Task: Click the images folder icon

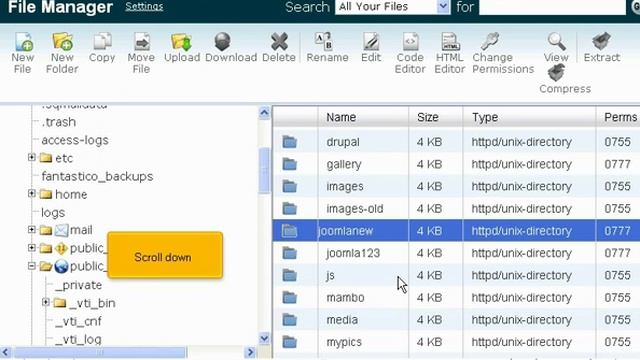Action: point(289,187)
